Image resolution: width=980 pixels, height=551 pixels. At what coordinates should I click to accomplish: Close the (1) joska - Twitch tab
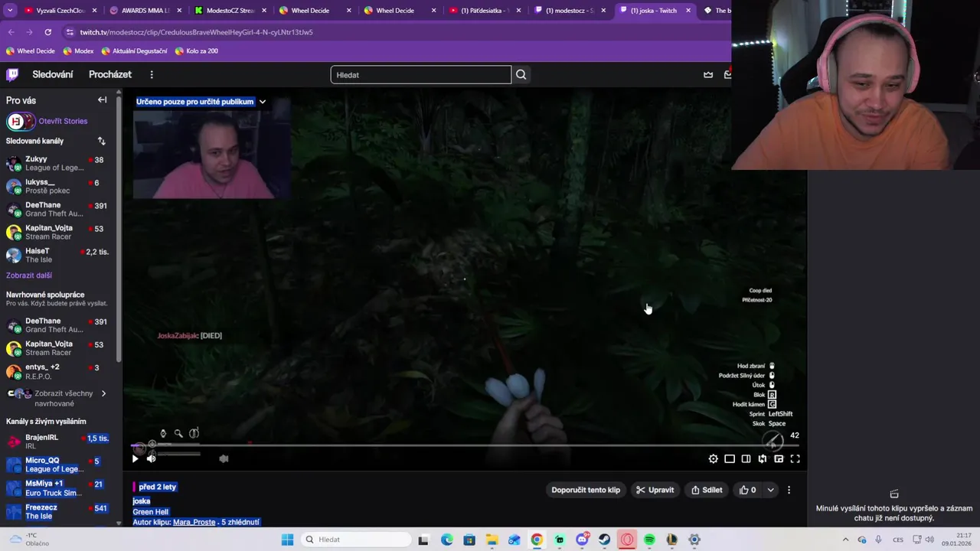coord(688,11)
